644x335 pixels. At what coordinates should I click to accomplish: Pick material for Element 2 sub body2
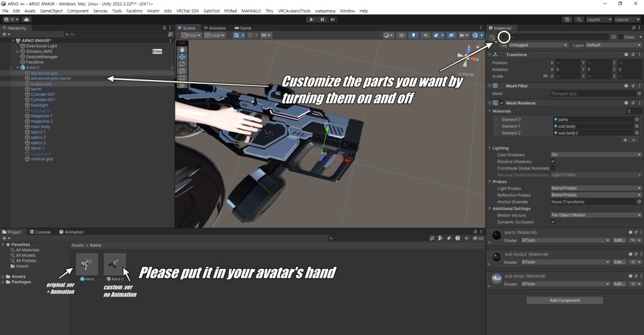click(x=637, y=133)
